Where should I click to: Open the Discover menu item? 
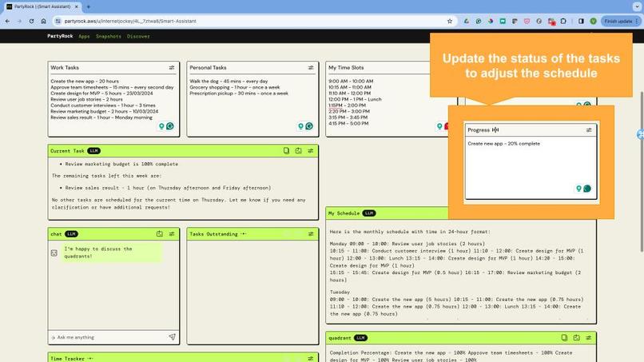138,36
